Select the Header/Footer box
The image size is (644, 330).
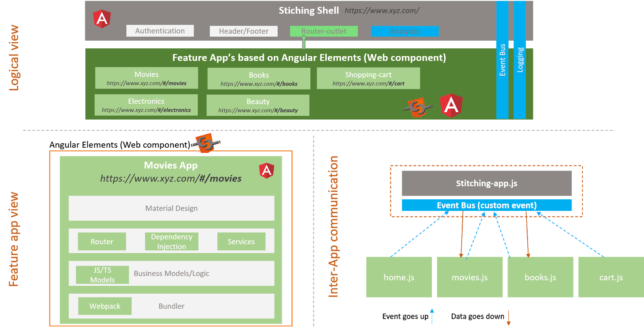click(244, 31)
